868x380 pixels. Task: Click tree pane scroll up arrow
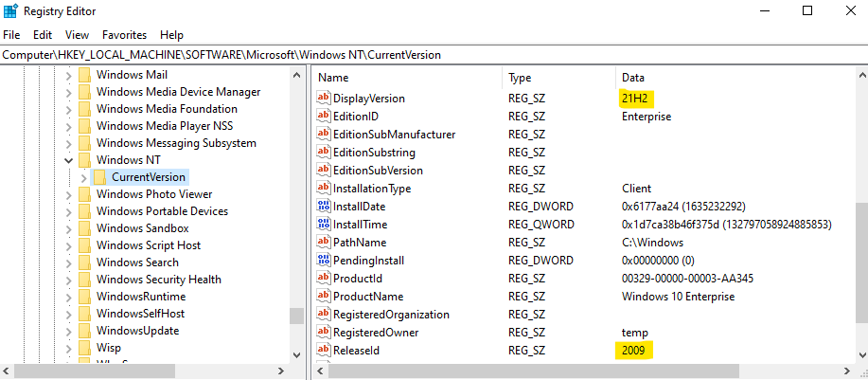[296, 75]
